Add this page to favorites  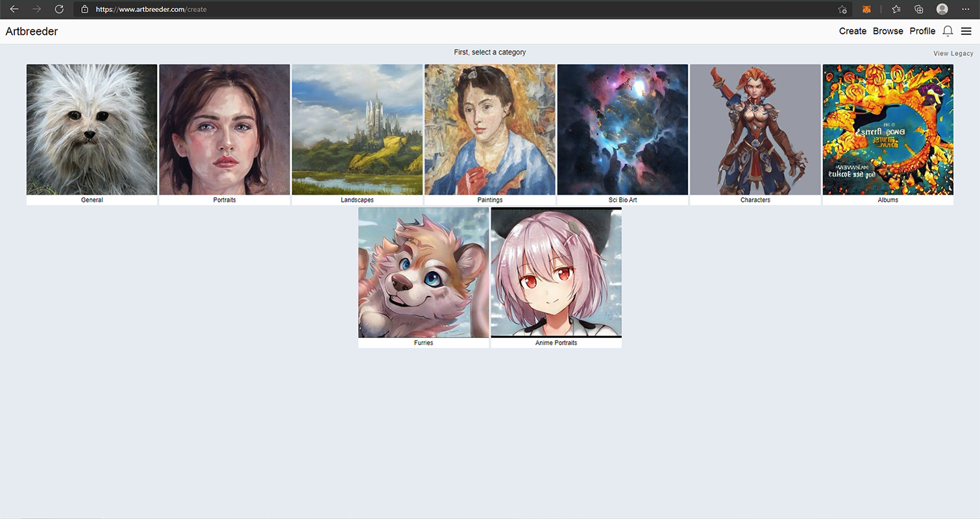click(x=842, y=9)
